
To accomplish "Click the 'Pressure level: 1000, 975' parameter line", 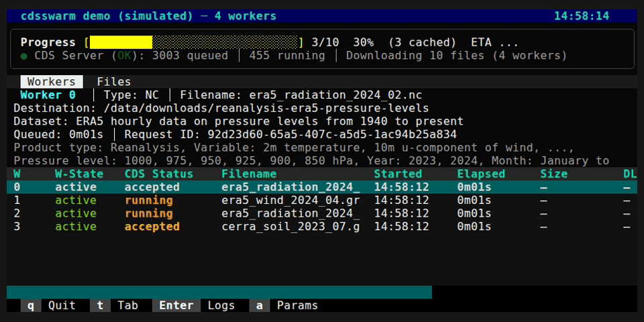I will 311,161.
